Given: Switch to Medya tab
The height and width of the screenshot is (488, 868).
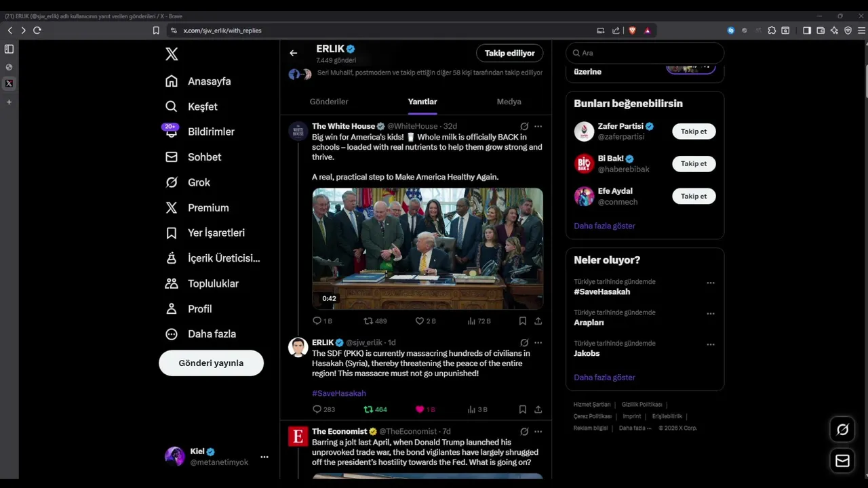Looking at the screenshot, I should tap(509, 102).
